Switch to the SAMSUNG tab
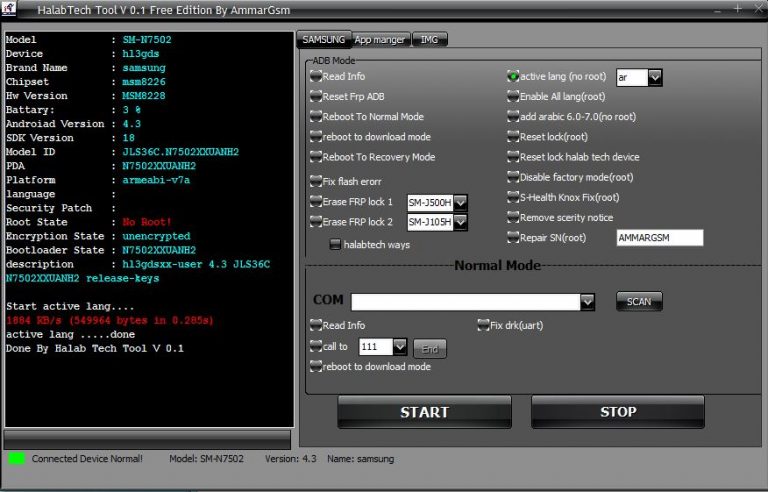 tap(323, 40)
